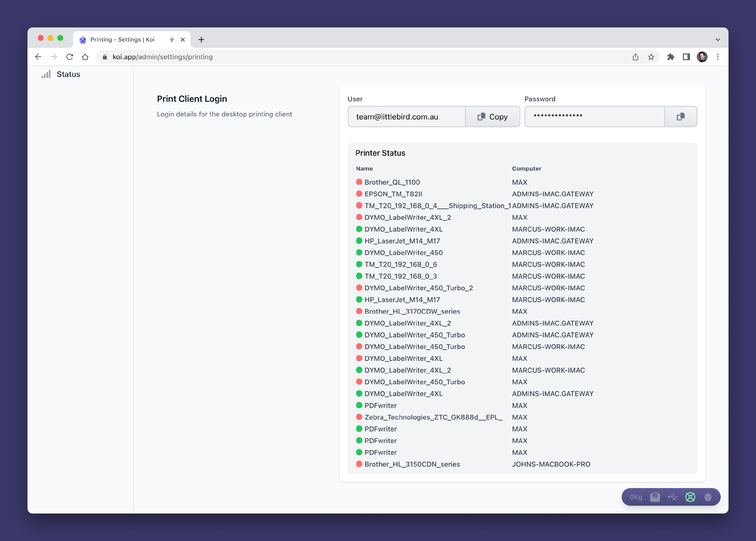The image size is (756, 541).
Task: Click the weighing scale icon in status pill
Action: [655, 497]
